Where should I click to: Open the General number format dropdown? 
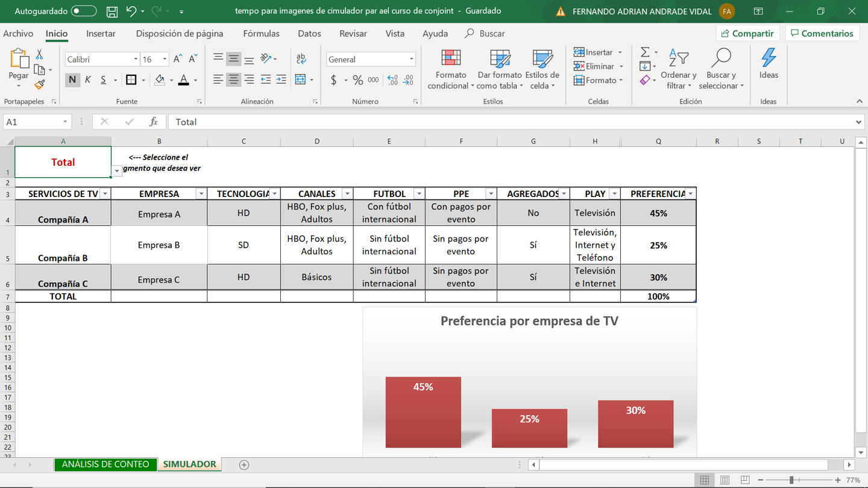(x=412, y=60)
